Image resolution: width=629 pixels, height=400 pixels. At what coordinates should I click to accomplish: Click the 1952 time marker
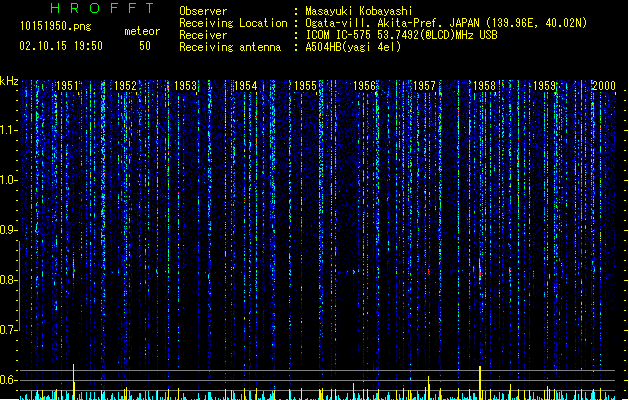126,86
